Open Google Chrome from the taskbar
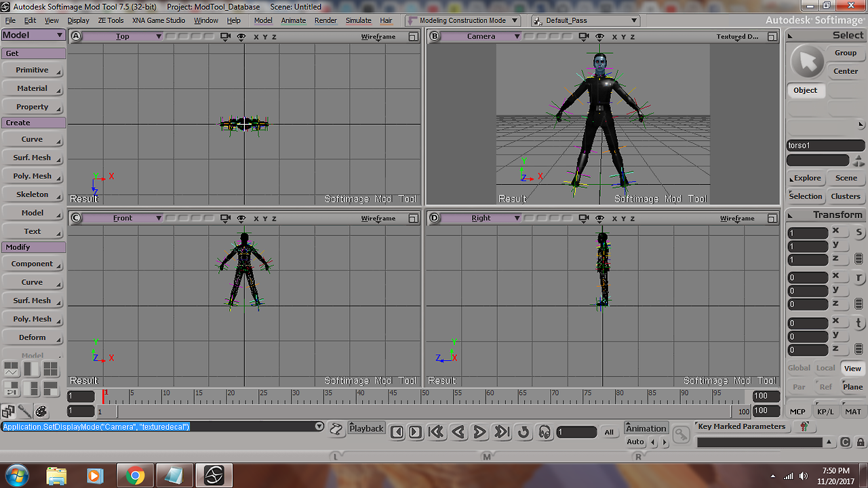Screen dimensions: 868x488 pyautogui.click(x=136, y=476)
